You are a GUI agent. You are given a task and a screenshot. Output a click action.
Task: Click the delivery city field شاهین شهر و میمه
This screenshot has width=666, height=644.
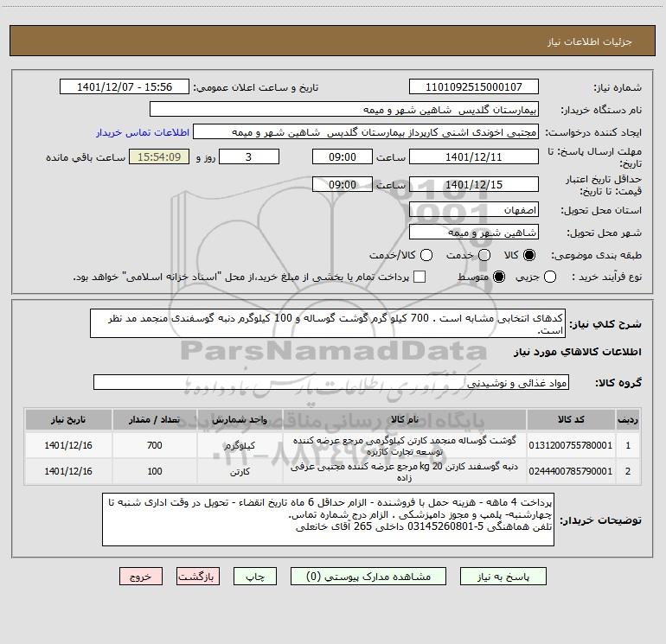[474, 233]
